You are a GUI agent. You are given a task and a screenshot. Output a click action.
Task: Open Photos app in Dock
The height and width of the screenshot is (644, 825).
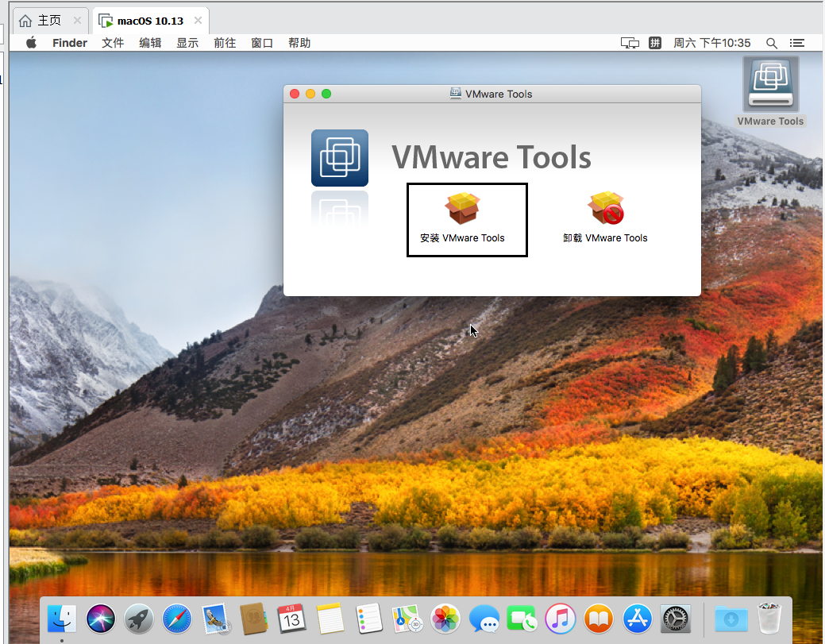click(x=445, y=619)
